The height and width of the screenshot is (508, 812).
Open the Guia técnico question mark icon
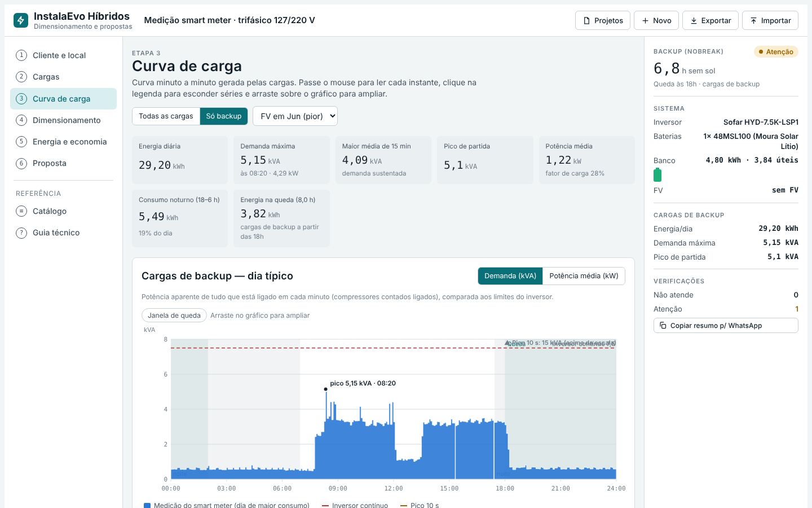coord(21,233)
